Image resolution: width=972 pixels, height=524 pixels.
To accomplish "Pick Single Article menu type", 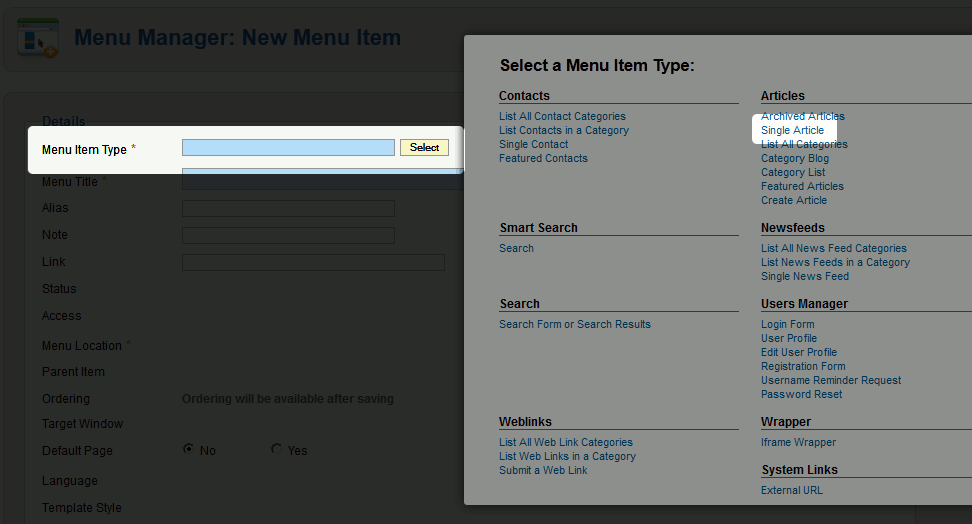I will (792, 130).
